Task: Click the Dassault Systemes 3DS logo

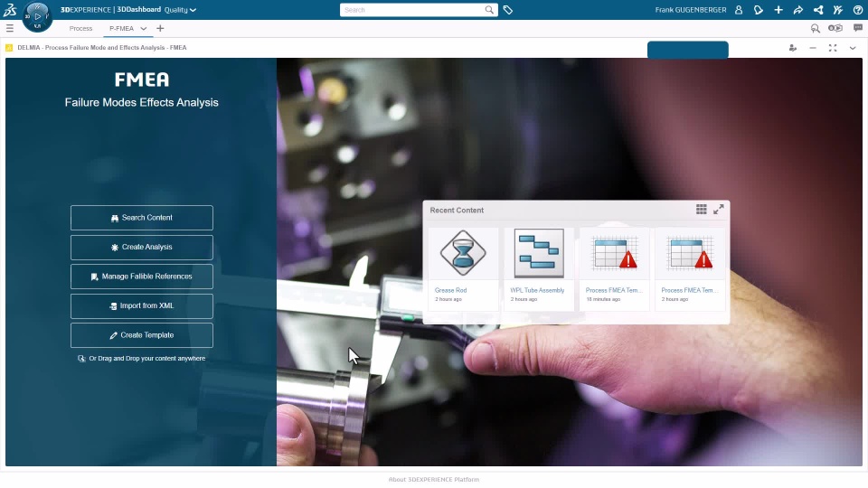Action: point(10,9)
